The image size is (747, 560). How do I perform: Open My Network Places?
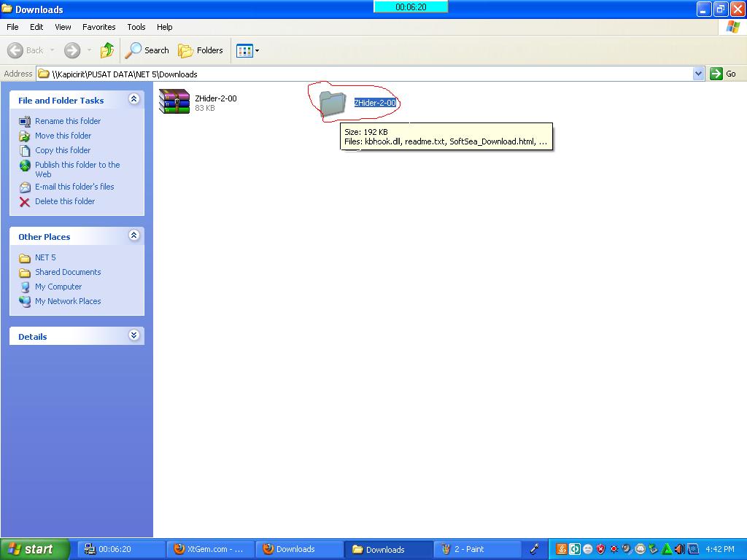point(68,301)
